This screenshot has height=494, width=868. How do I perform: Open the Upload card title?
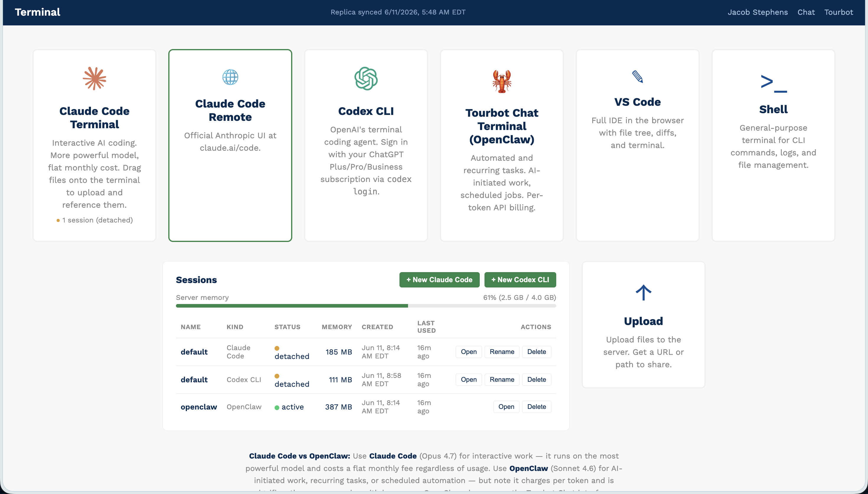643,321
